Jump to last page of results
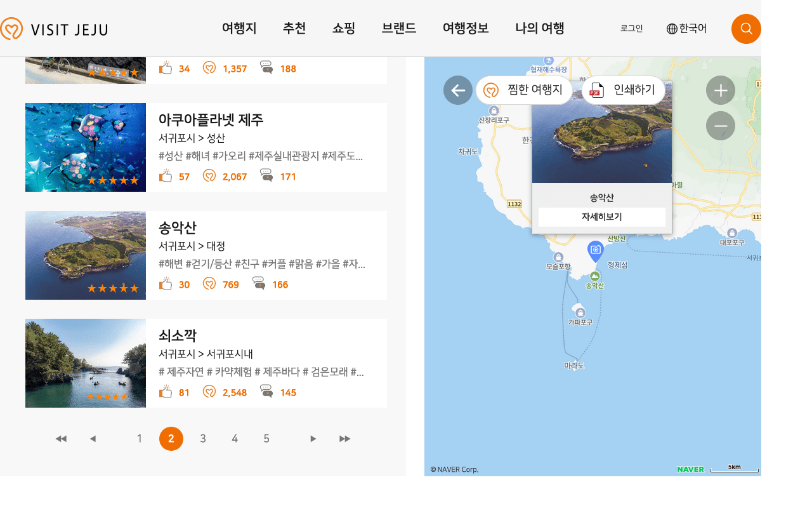The height and width of the screenshot is (508, 812). [x=344, y=439]
